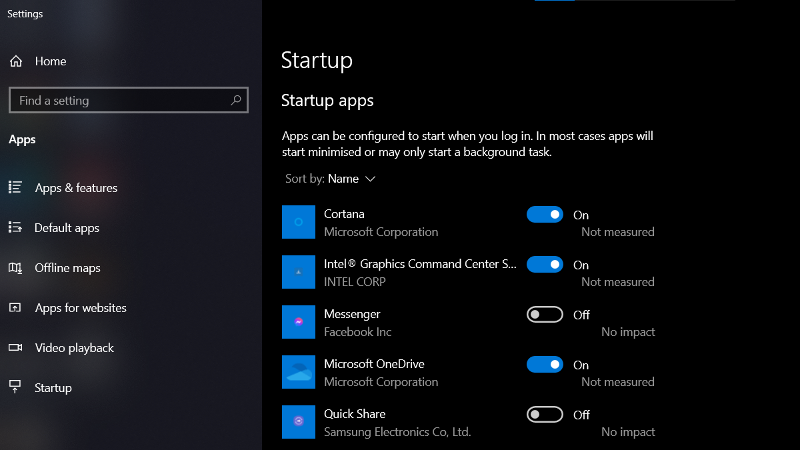Click the Settings window title
This screenshot has width=800, height=450.
point(25,14)
